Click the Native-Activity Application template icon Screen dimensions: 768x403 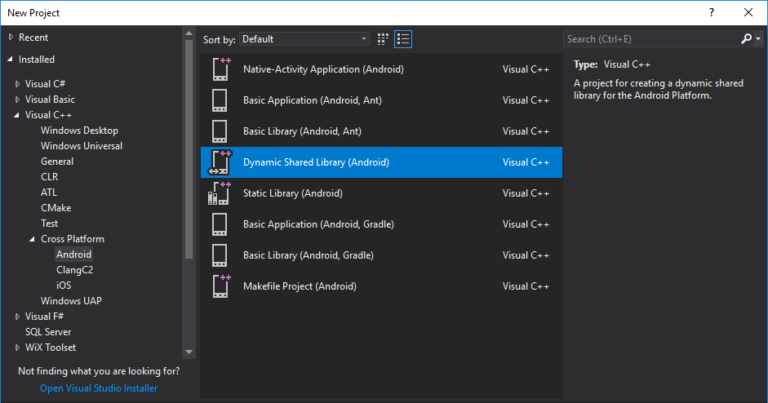[x=220, y=69]
